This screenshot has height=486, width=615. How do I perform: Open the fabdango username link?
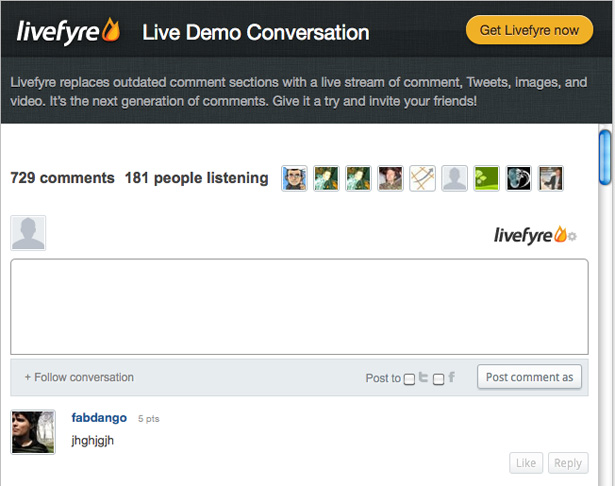coord(99,418)
